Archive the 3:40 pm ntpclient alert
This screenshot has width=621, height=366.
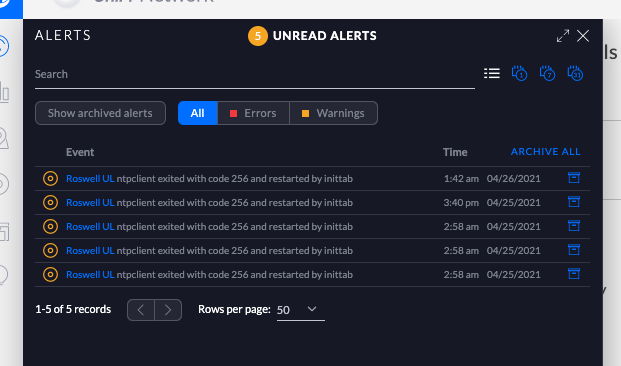pos(573,202)
